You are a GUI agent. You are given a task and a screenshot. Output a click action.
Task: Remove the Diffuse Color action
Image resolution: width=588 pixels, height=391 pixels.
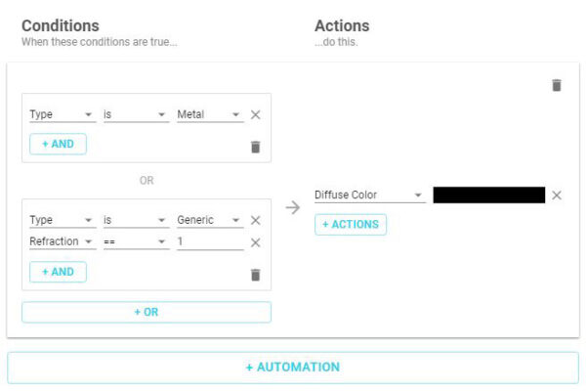tap(557, 195)
